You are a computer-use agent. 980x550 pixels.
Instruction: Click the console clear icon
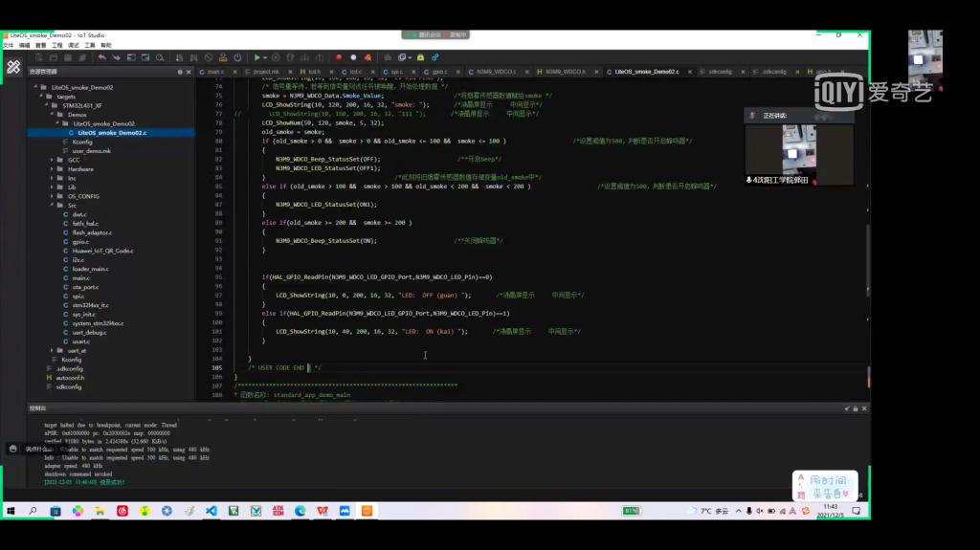pyautogui.click(x=847, y=408)
